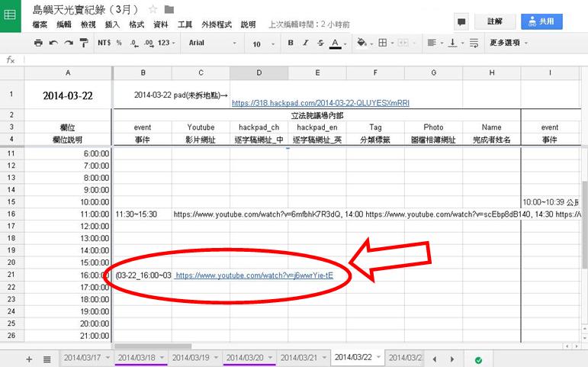The image size is (588, 367).
Task: Switch to the 2014/03/21 sheet tab
Action: point(298,357)
